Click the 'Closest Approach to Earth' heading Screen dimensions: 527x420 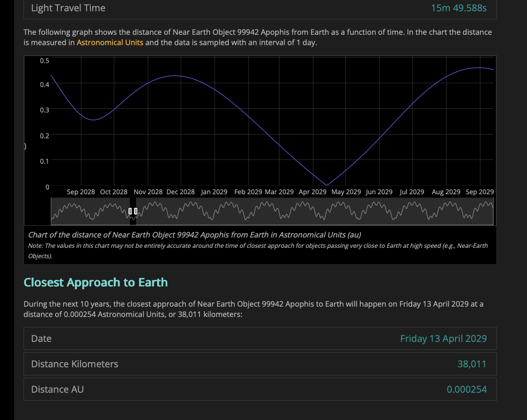pyautogui.click(x=96, y=283)
